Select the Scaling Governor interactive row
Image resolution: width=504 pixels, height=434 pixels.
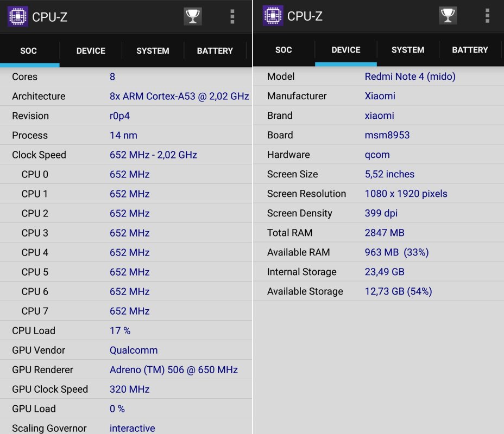126,427
